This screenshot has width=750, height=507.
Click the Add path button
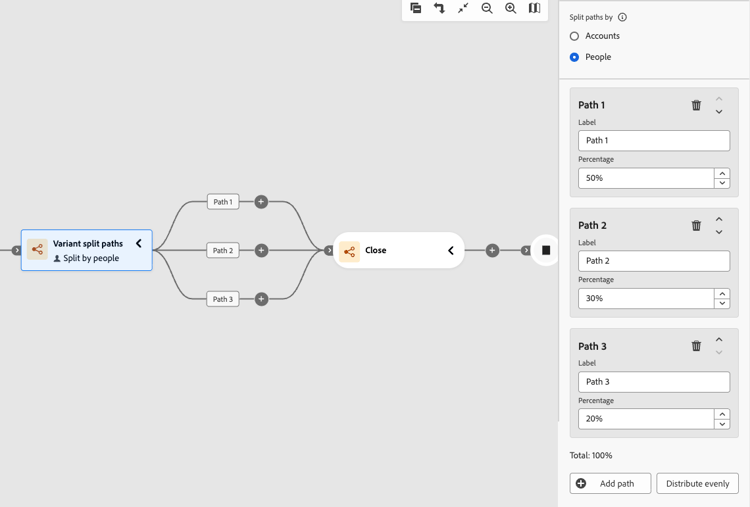click(610, 484)
